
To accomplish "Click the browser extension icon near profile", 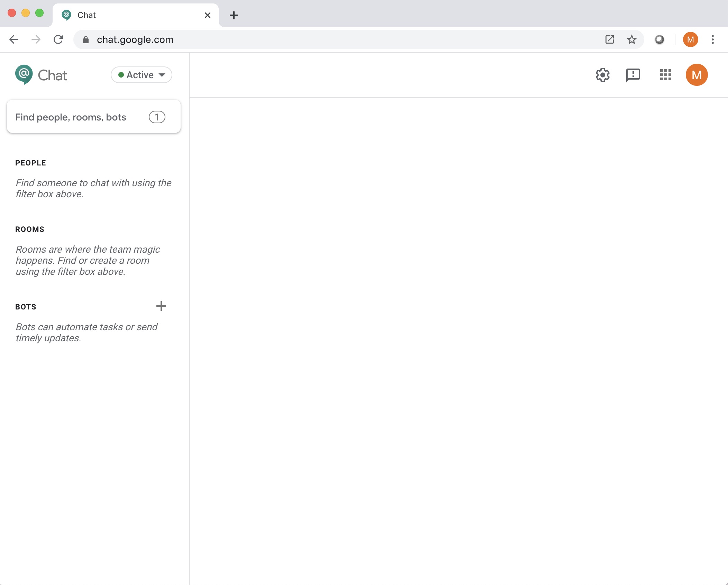I will 659,39.
